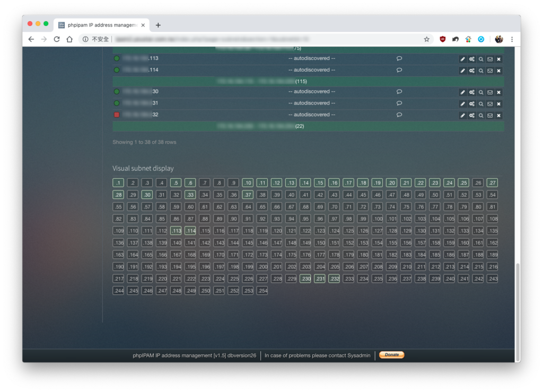Select the phpipam IP address management tab

pos(102,25)
